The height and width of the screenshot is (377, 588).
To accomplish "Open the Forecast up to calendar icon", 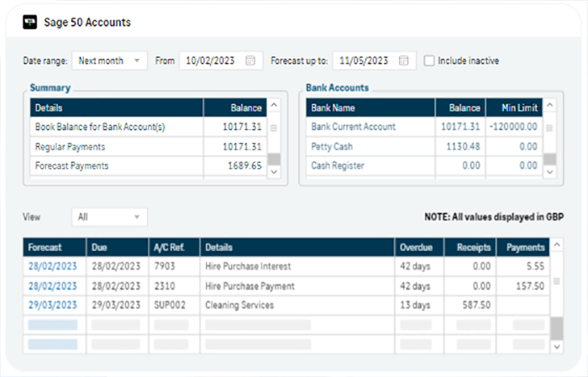I will [403, 60].
